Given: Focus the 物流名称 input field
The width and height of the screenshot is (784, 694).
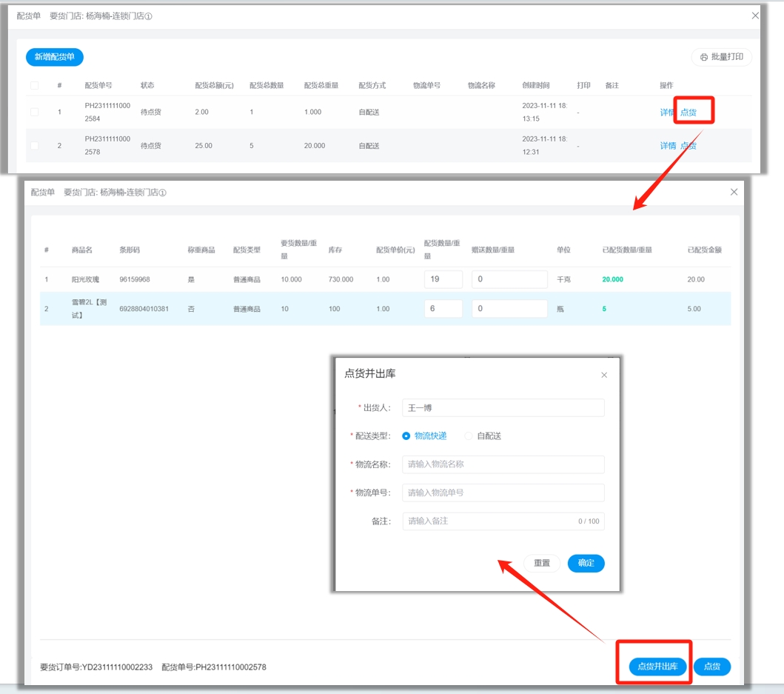Looking at the screenshot, I should point(503,464).
